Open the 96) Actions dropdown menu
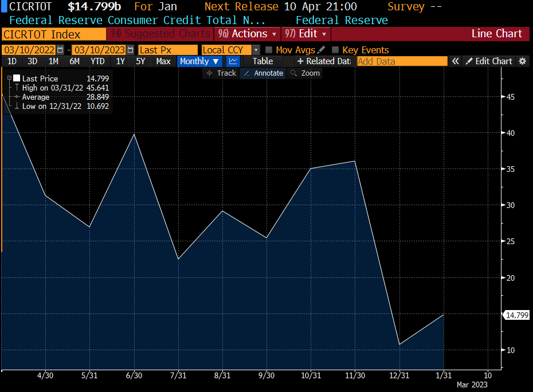This screenshot has width=533, height=392. [247, 34]
